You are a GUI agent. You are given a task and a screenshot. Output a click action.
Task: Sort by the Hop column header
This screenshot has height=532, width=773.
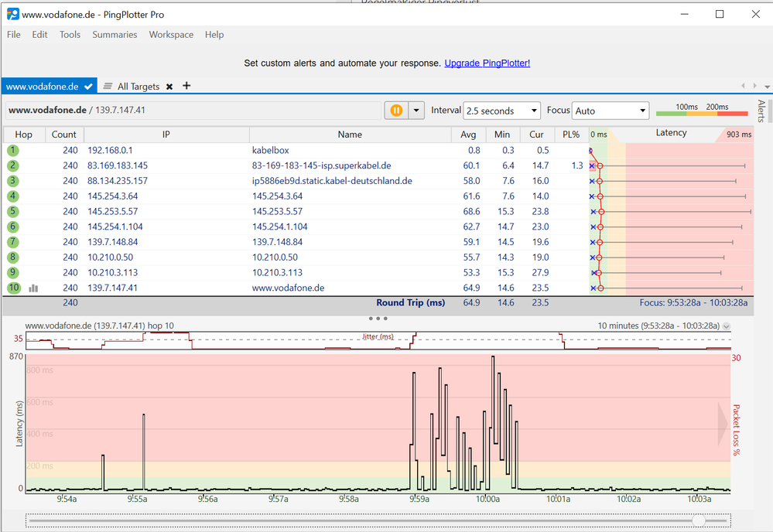pos(24,135)
